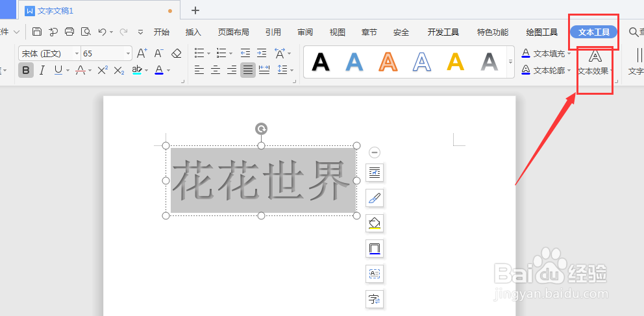Image resolution: width=644 pixels, height=316 pixels.
Task: Click shape fill bucket floating icon
Action: tap(375, 223)
